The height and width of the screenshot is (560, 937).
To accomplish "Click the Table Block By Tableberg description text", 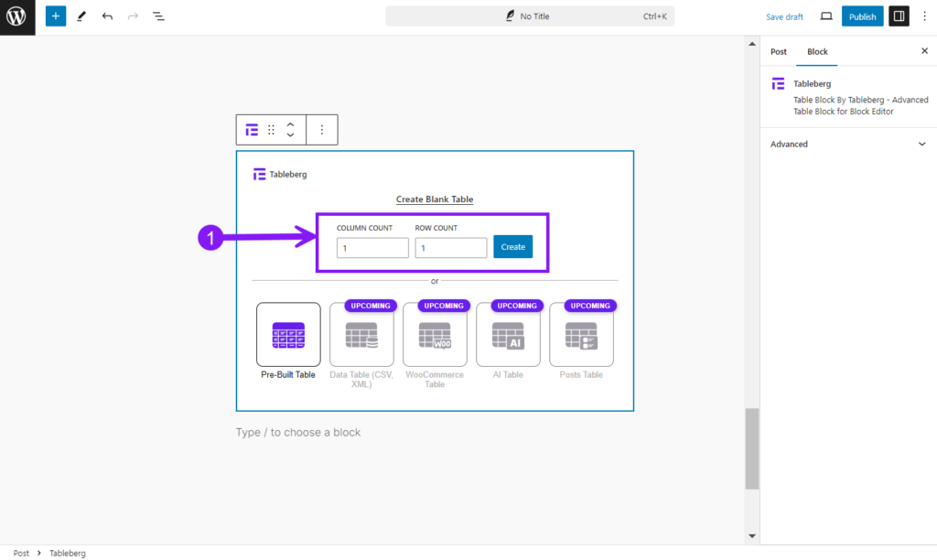I will 860,106.
